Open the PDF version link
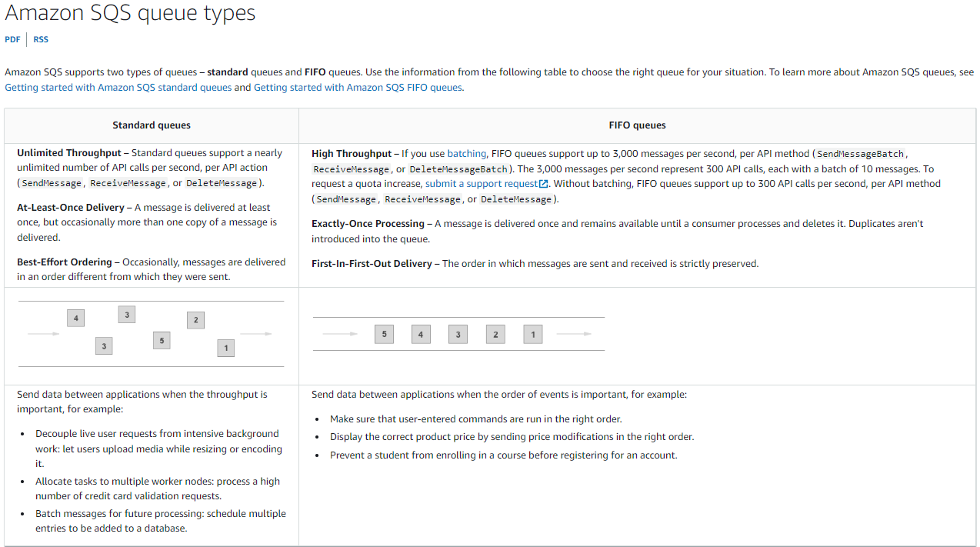The image size is (980, 547). 12,39
